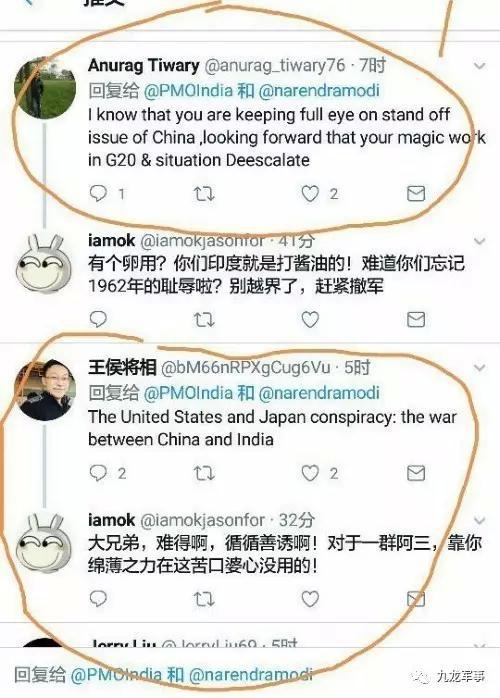500x698 pixels.
Task: Open 王侯将相's profile avatar
Action: coord(45,390)
